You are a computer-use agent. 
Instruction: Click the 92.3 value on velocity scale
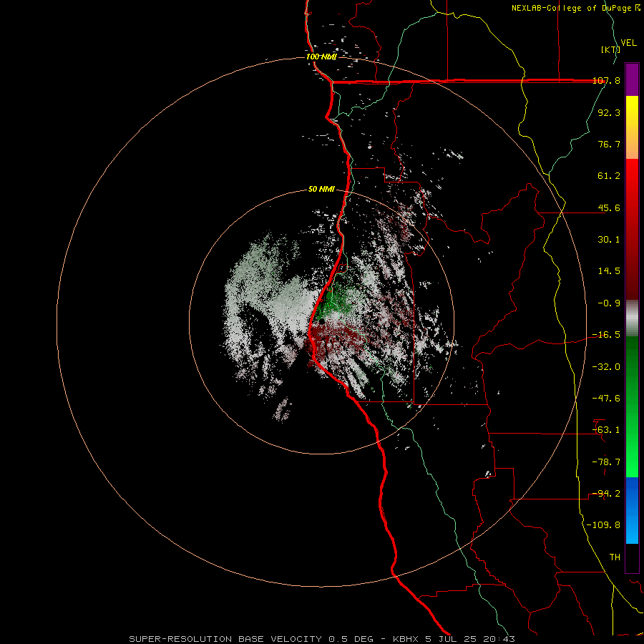(x=609, y=112)
